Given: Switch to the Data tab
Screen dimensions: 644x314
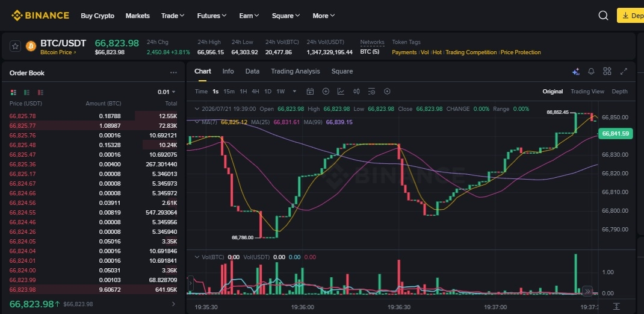Looking at the screenshot, I should (252, 71).
